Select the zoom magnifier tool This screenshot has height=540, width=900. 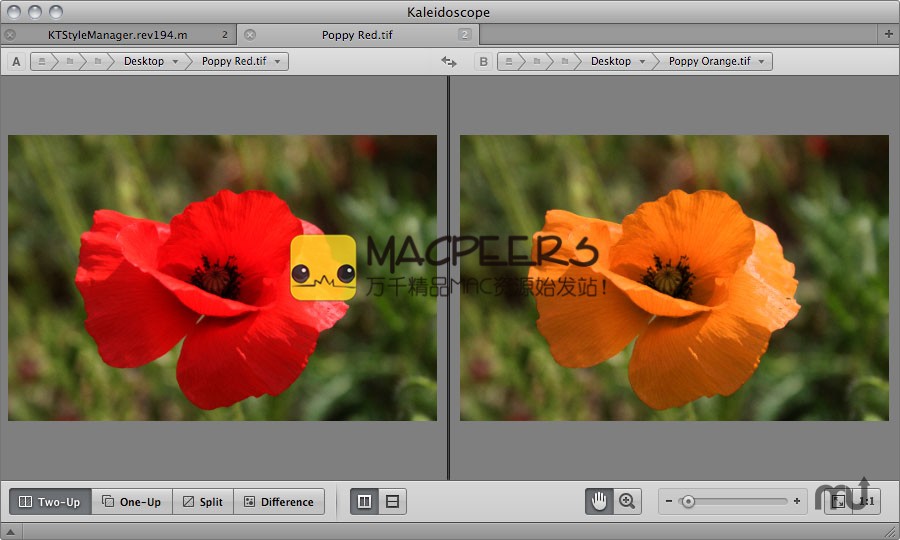tap(627, 502)
